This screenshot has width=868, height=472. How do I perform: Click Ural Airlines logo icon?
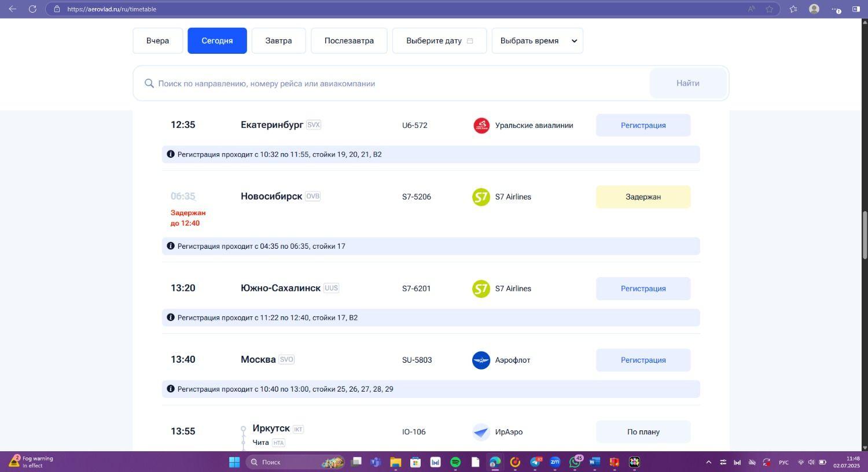click(481, 126)
